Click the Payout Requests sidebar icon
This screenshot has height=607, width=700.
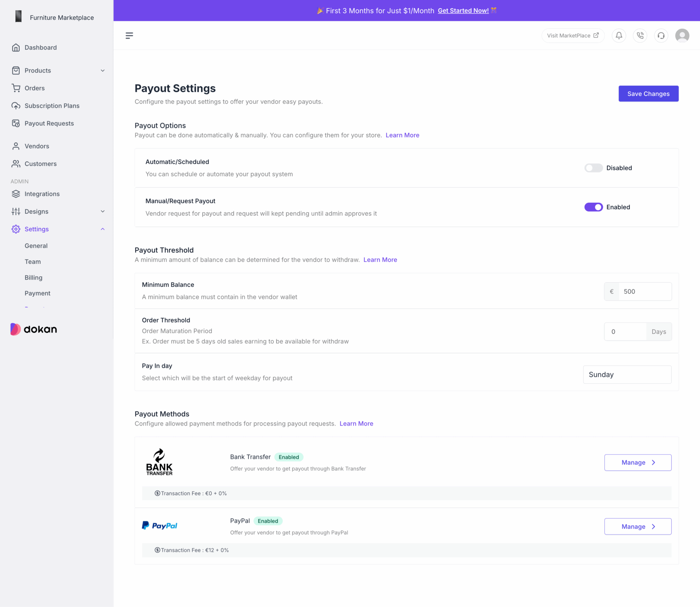(x=16, y=123)
